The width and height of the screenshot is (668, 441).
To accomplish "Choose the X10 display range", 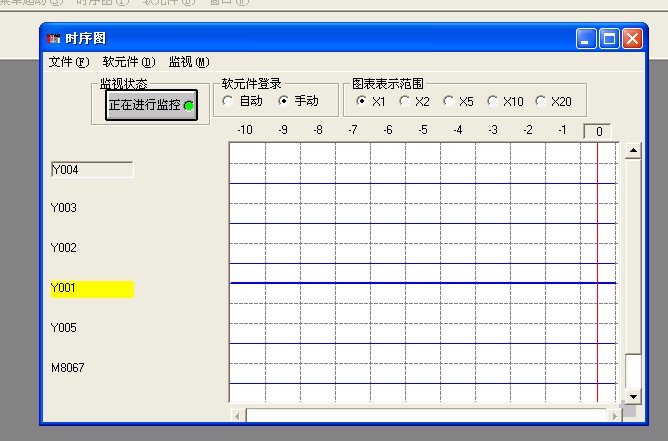I will [x=493, y=101].
